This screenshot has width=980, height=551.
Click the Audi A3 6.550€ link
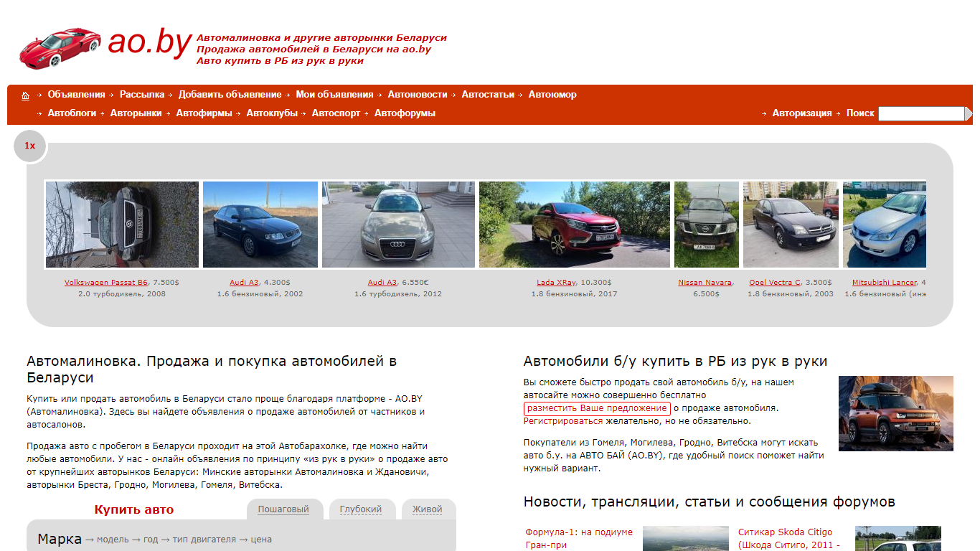point(382,283)
